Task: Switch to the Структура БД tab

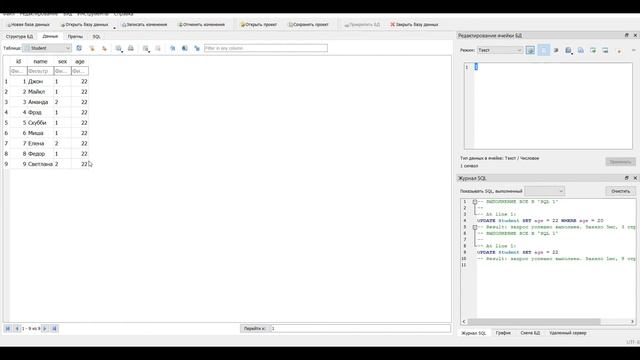Action: click(x=19, y=37)
